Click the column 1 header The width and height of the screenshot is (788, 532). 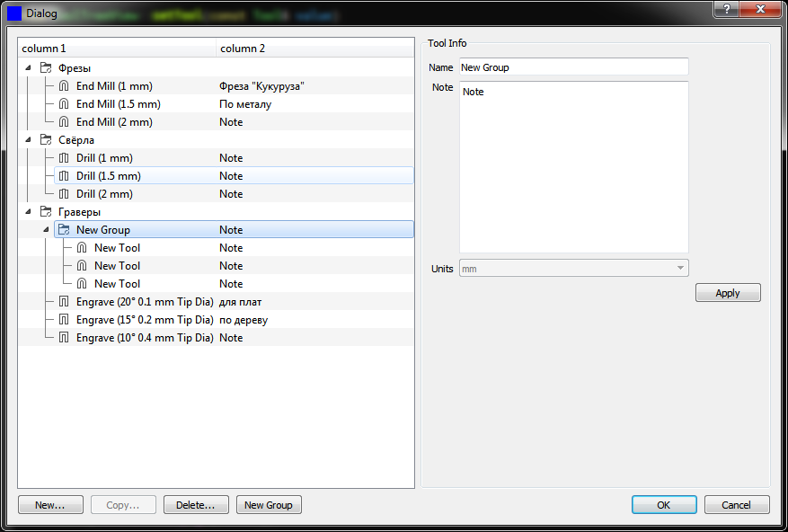117,49
